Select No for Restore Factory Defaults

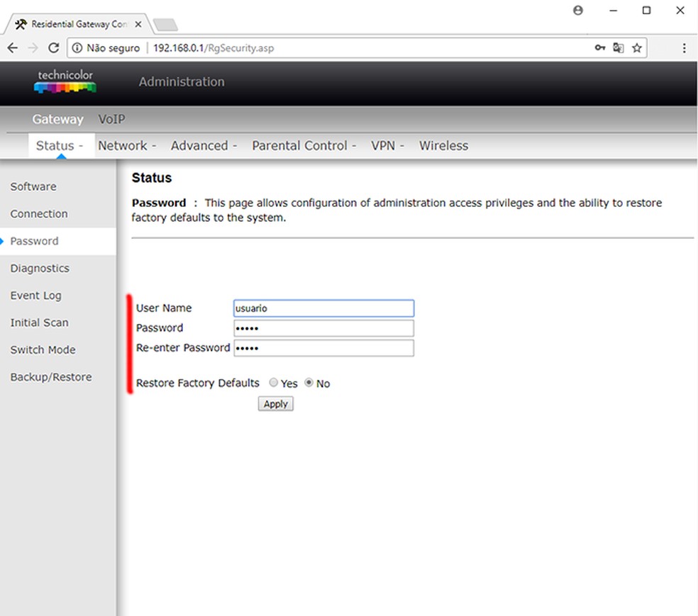click(x=309, y=383)
